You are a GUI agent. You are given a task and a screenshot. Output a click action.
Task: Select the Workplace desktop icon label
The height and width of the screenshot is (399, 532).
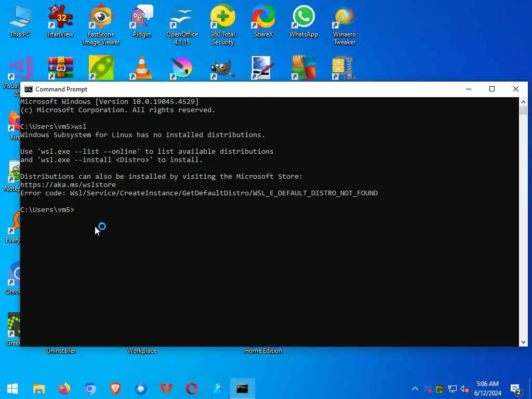tap(142, 351)
